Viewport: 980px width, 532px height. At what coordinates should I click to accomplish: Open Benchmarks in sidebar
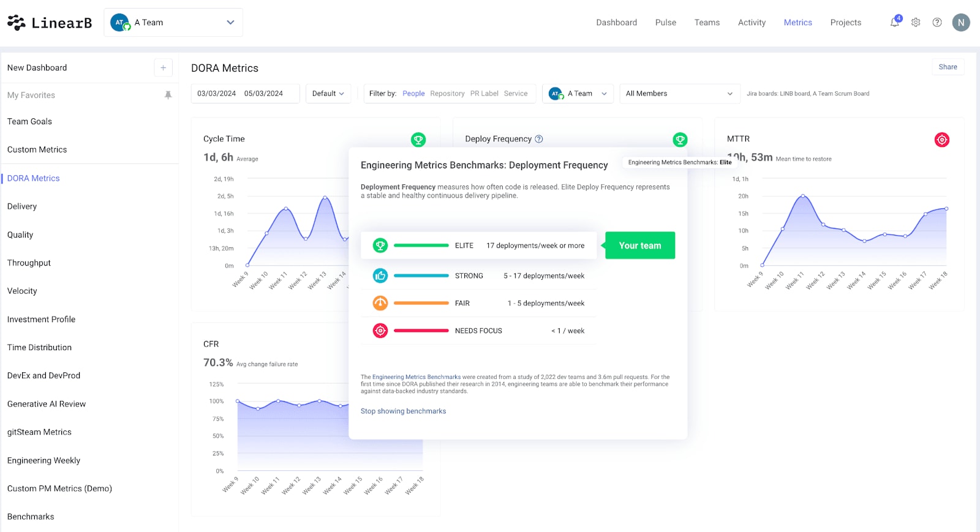[x=31, y=517]
